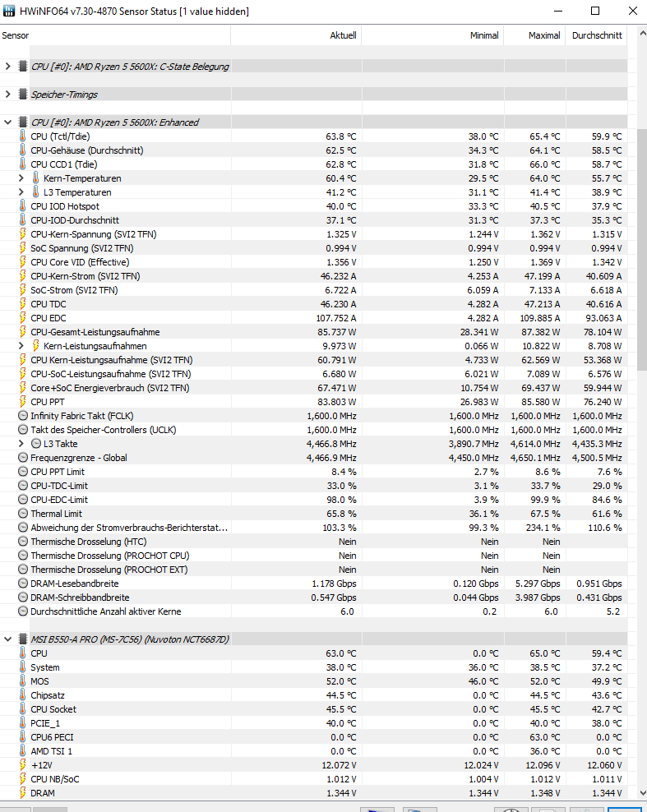The height and width of the screenshot is (812, 647).
Task: Click lightning icon for CPU Core VID (Effective)
Action: coord(22,262)
